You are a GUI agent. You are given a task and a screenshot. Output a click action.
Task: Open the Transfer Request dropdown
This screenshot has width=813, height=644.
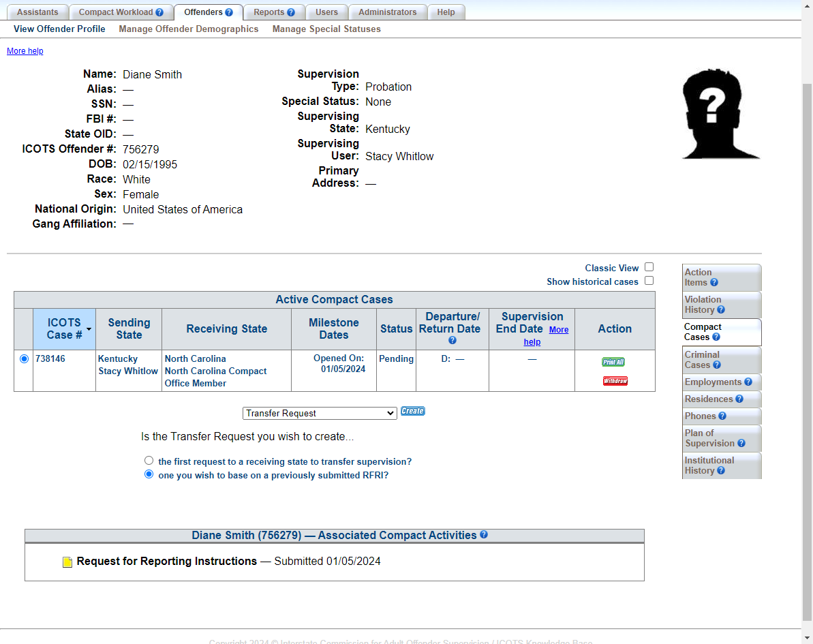[320, 413]
